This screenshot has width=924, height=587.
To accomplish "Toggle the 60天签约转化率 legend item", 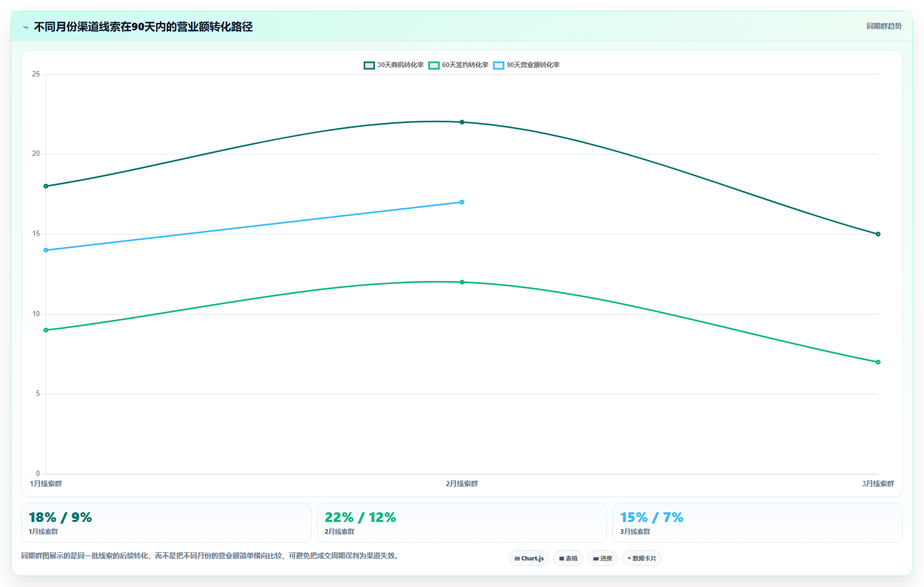I will (458, 65).
